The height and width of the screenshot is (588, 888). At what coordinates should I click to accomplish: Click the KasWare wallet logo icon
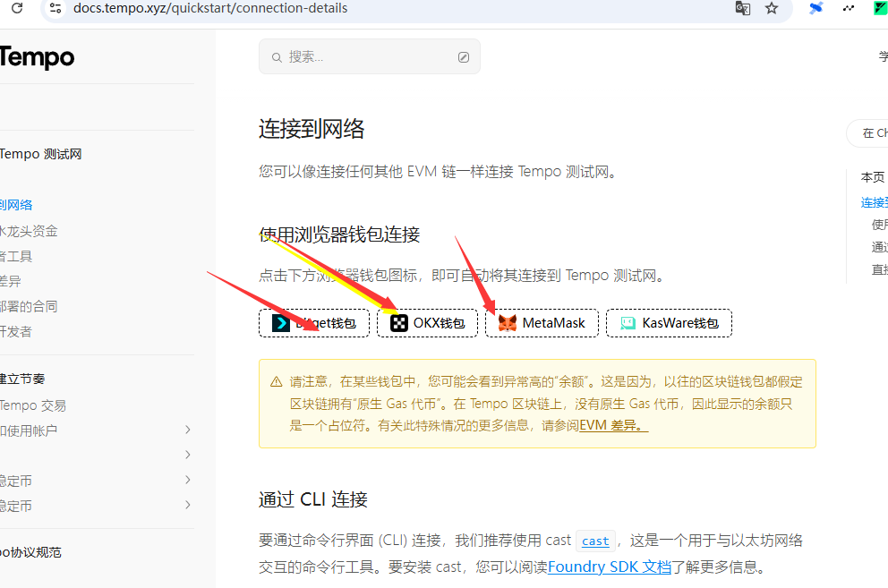(x=628, y=323)
